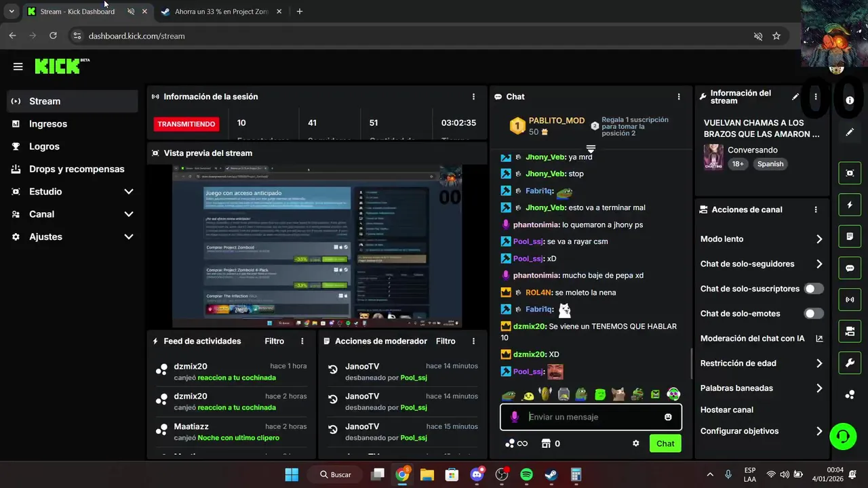The image size is (868, 488).
Task: Open the chat bubble icon in the right rail
Action: 850,268
